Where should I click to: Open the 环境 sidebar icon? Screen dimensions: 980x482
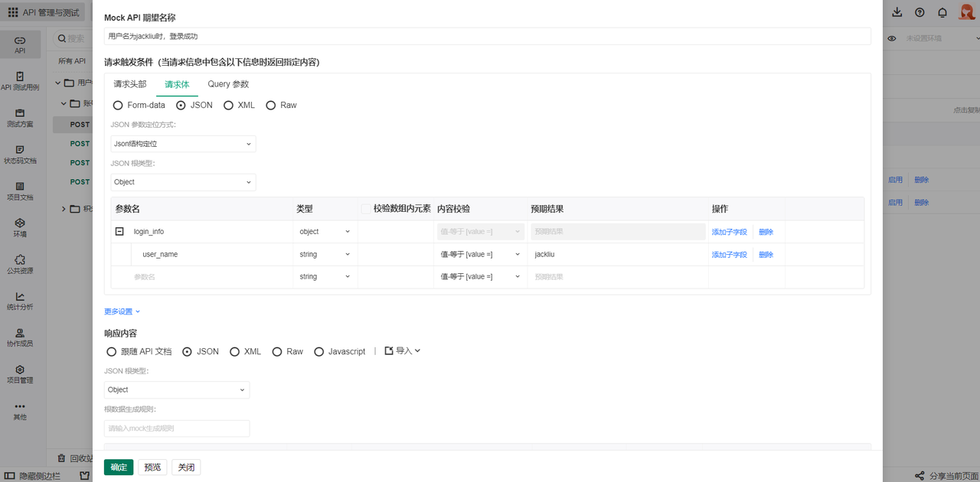[x=20, y=223]
